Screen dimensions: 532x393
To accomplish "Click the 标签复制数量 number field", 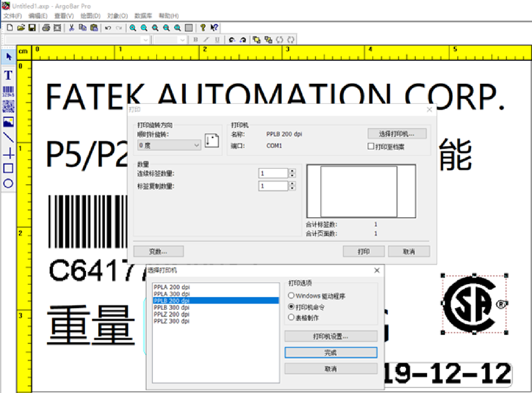I will (x=273, y=186).
